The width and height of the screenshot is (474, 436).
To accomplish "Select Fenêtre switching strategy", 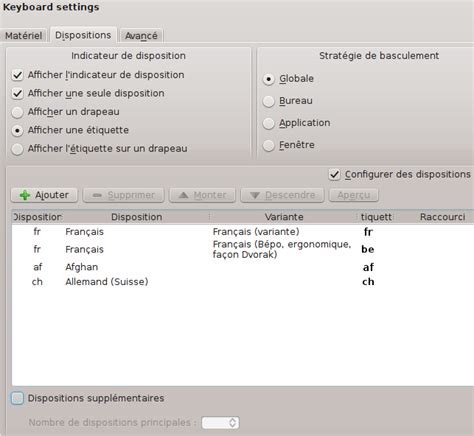I will (x=269, y=145).
